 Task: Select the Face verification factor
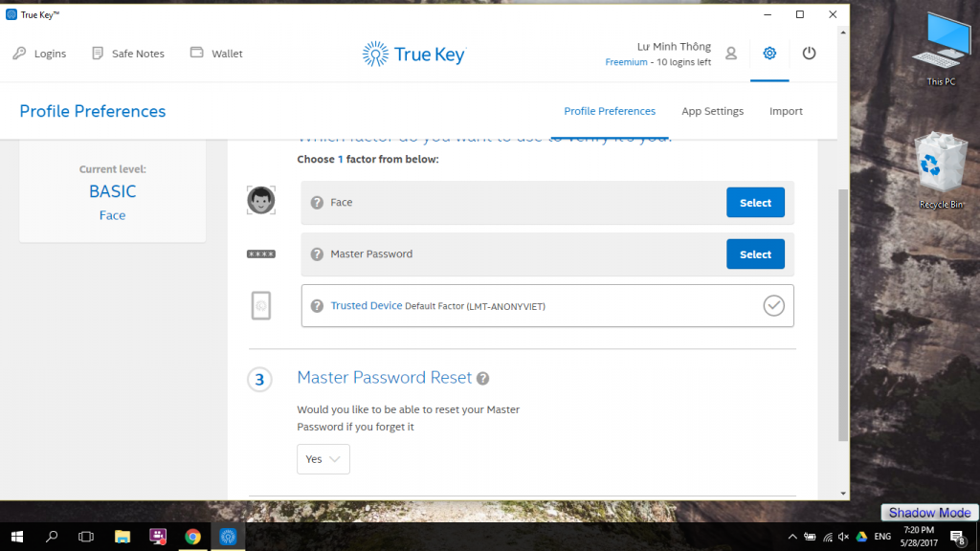(755, 202)
